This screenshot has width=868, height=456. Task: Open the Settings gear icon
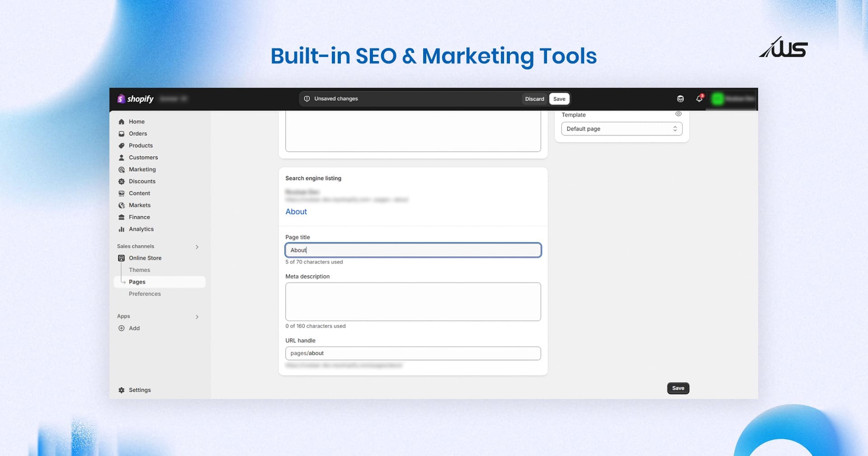[x=121, y=390]
